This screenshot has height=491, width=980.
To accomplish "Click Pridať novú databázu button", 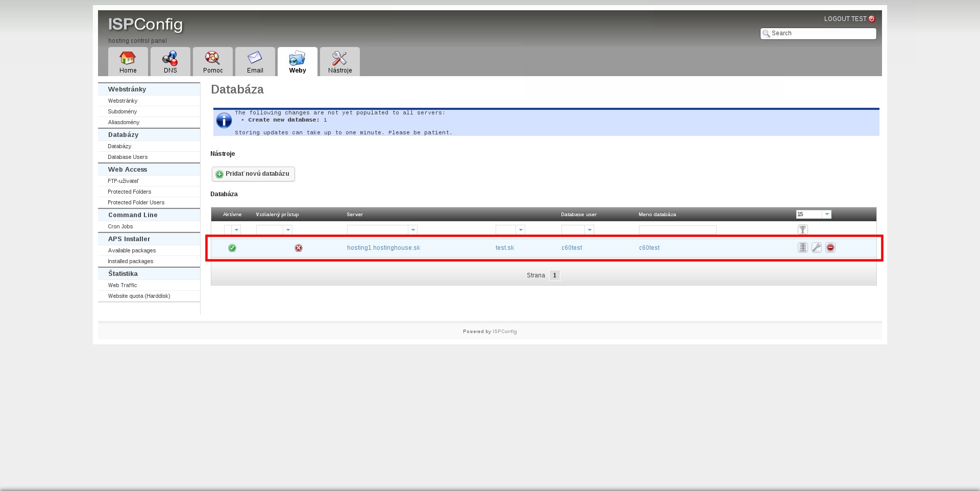I will tap(253, 174).
